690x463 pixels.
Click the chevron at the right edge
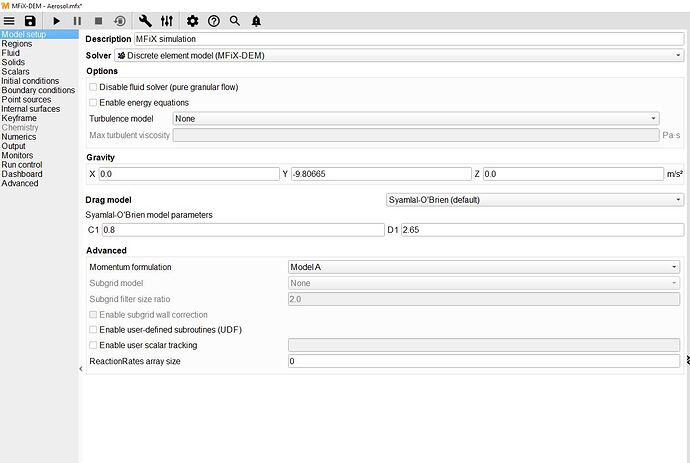(x=688, y=360)
